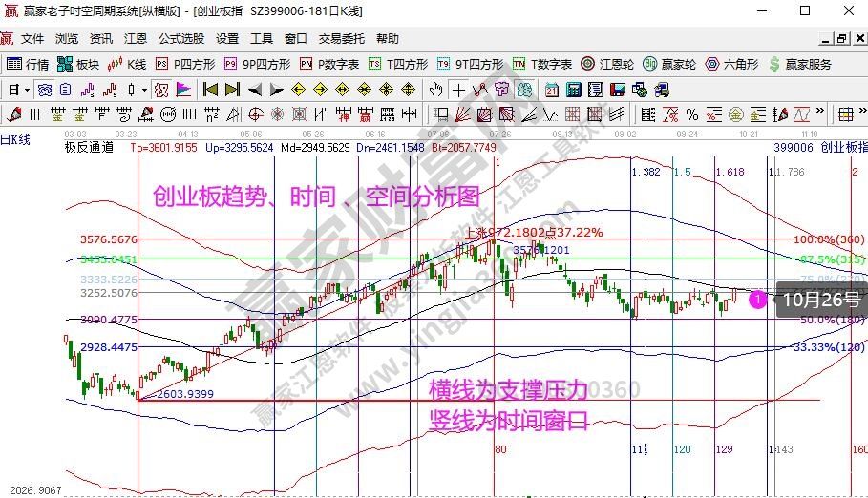Switch to the K线 candlestick chart
This screenshot has width=868, height=498.
[127, 65]
